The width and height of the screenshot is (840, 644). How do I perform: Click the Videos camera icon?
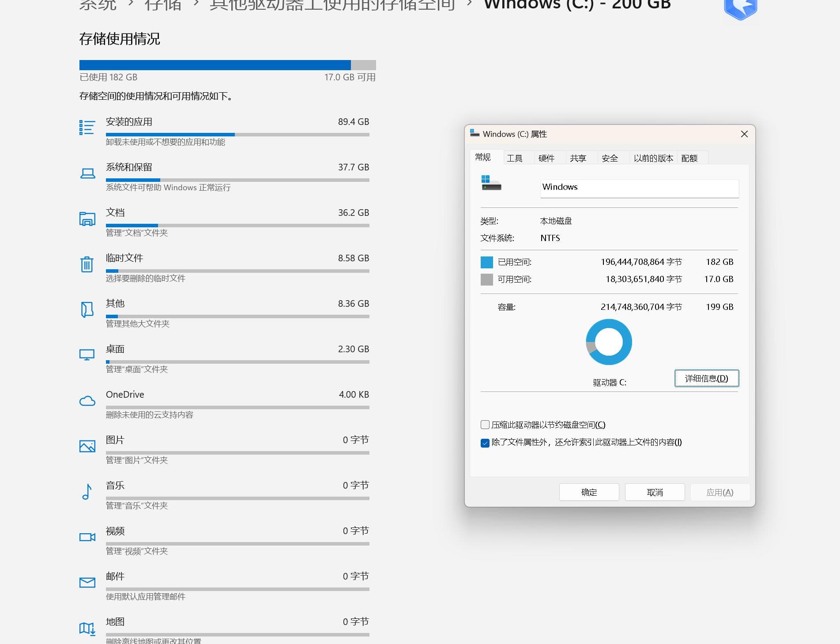tap(87, 537)
